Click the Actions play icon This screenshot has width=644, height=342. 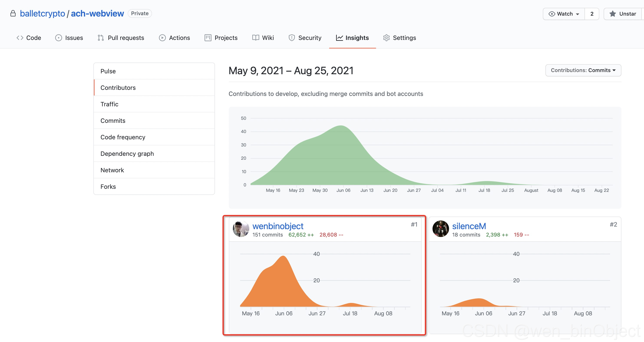[162, 38]
